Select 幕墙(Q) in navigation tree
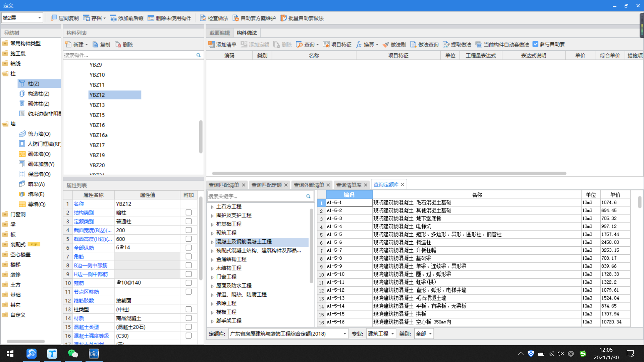 click(x=37, y=204)
